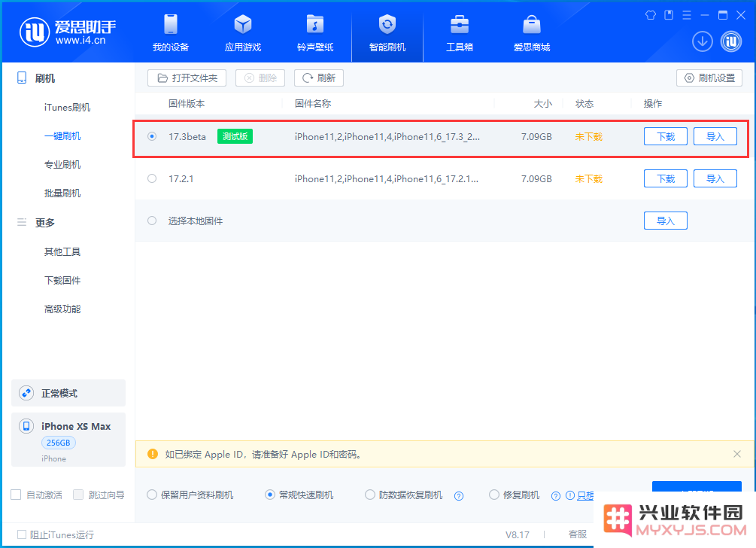Viewport: 756px width, 548px height.
Task: Click the 测试版 green badge
Action: click(235, 136)
